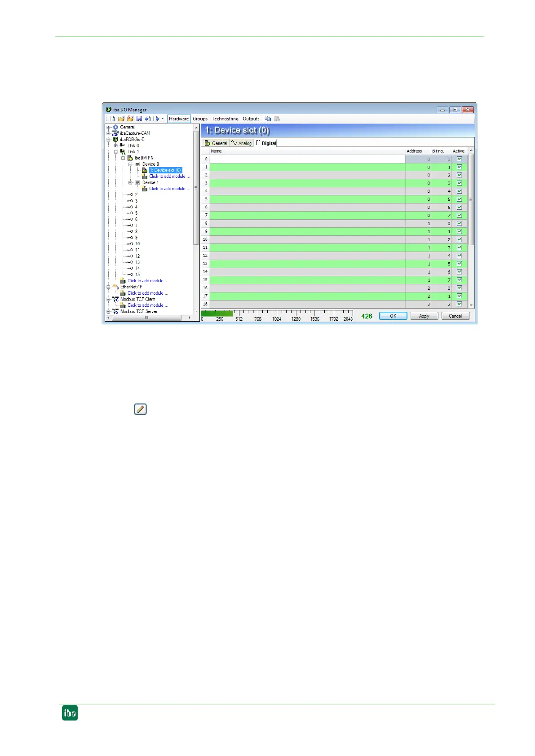Click the Cancel button

click(455, 316)
